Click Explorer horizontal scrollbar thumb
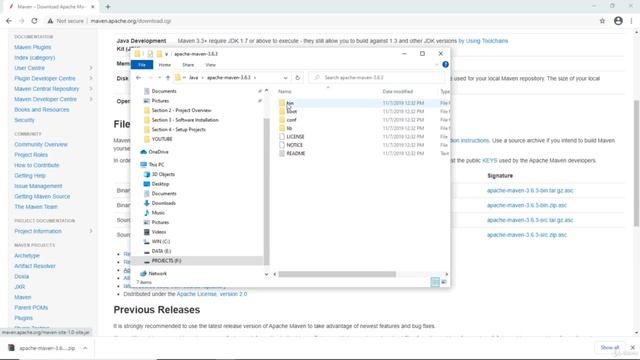Screen dimensions: 640x360 click(337, 274)
